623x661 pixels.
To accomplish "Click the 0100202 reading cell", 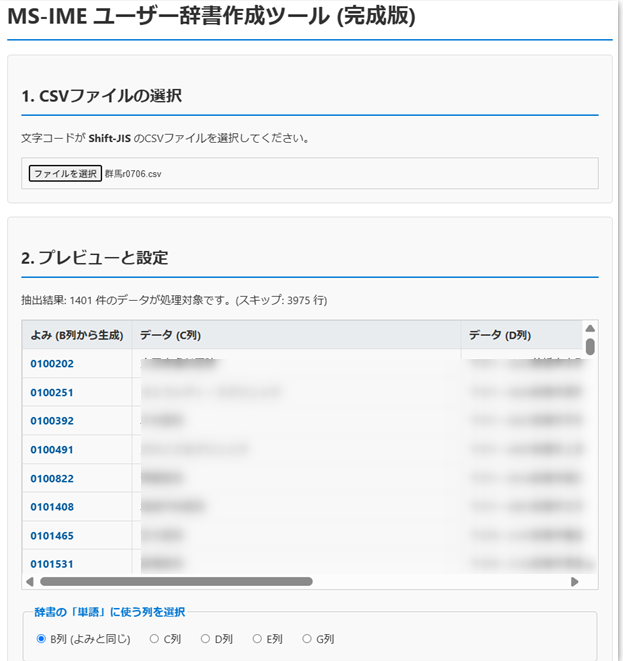I will (x=77, y=363).
